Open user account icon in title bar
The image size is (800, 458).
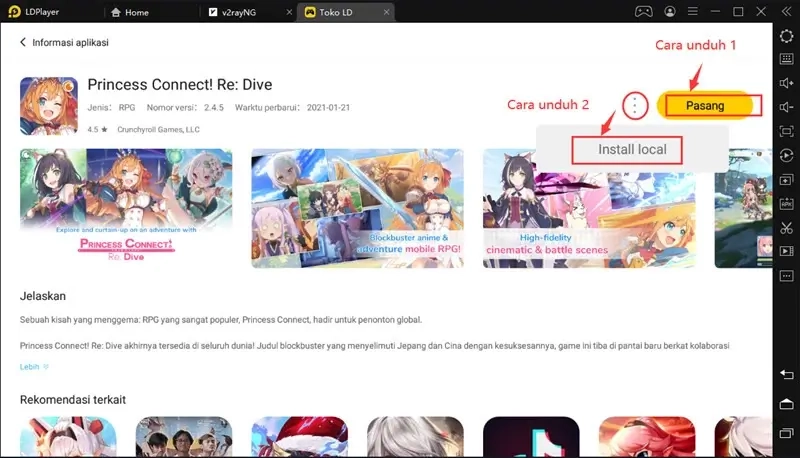[670, 12]
